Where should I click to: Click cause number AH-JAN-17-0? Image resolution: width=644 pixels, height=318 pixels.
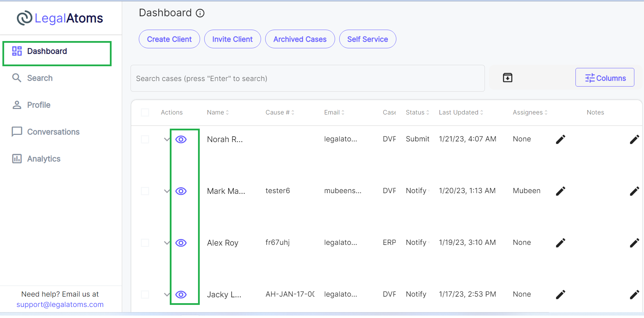pos(290,294)
